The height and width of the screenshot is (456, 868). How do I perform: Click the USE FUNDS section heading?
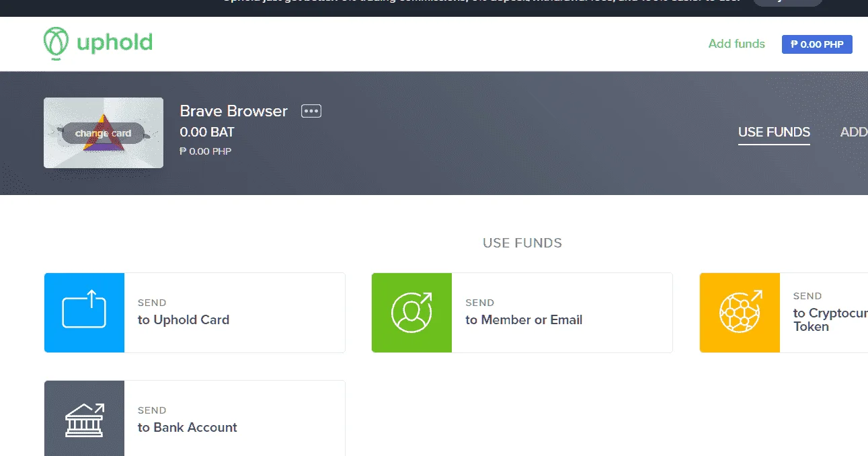(x=522, y=243)
